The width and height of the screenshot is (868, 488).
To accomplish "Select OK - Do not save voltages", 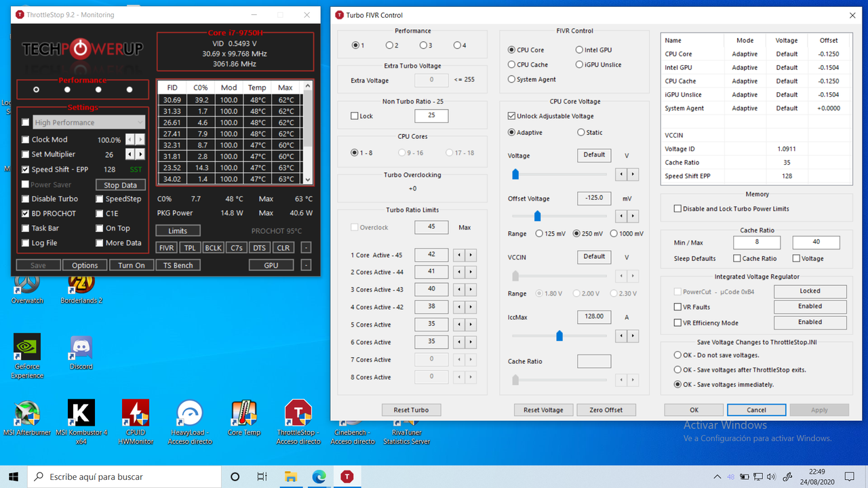I will [x=677, y=355].
